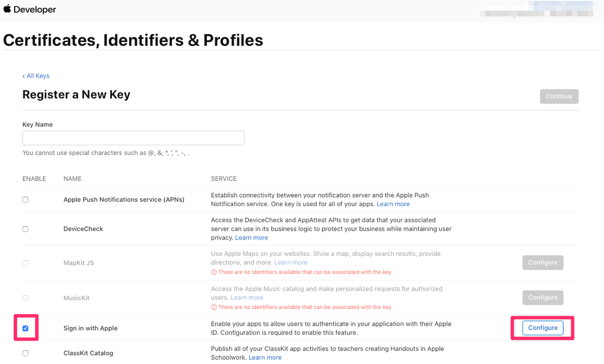Open Learn more link for ClassKit Catalog
604x364 pixels.
point(265,357)
